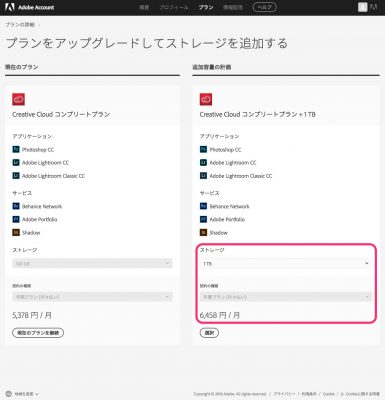Click 'Adobe Portfolio' text in the current plan
This screenshot has height=400, width=385.
click(x=39, y=219)
